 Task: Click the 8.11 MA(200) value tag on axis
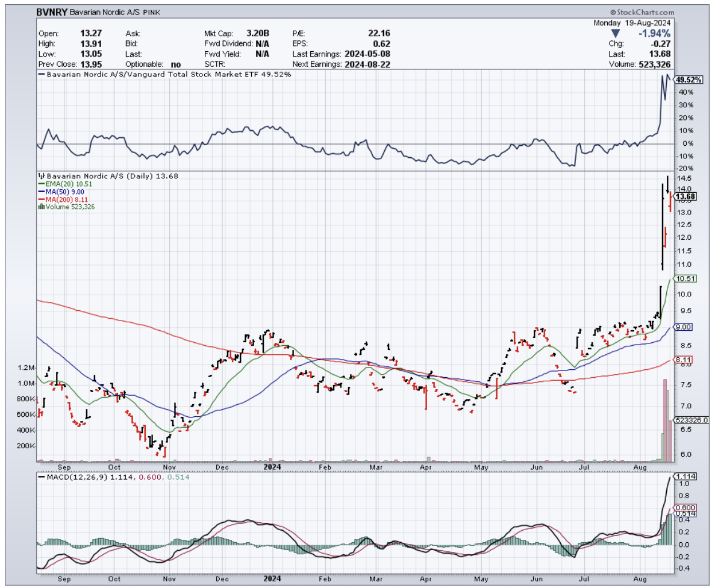(684, 361)
